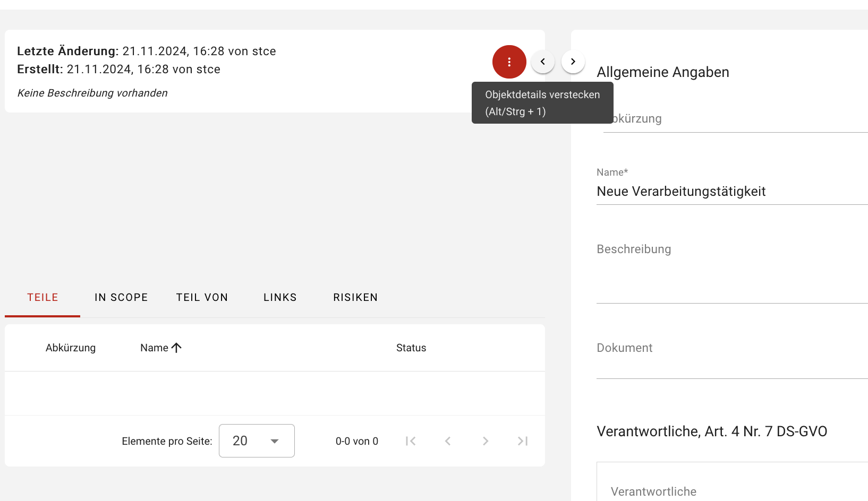
Task: Reselect the TEILE tab
Action: click(x=42, y=297)
